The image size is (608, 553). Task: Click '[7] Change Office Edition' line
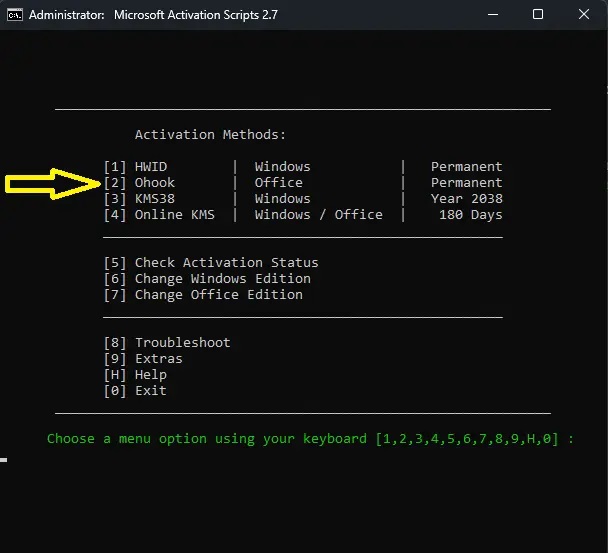203,295
